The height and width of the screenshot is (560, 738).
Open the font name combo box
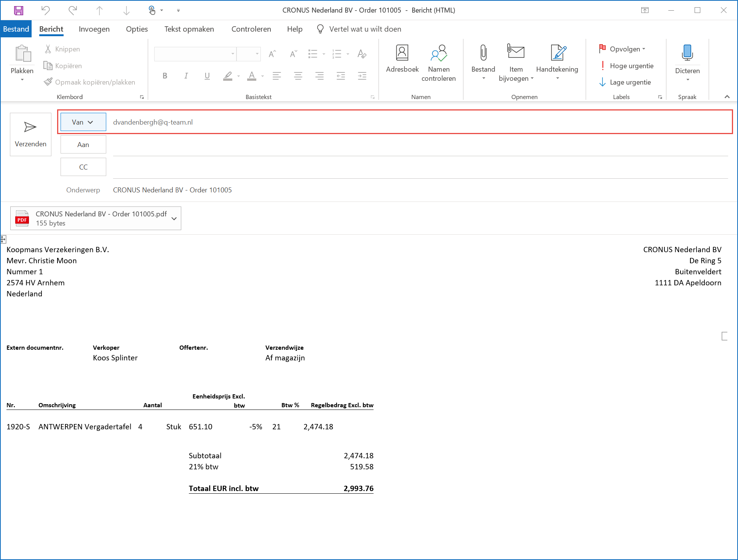coord(195,54)
